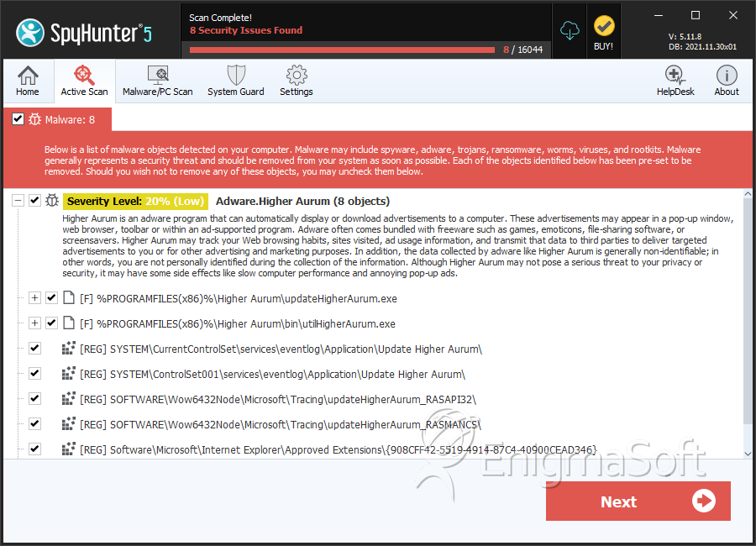Click the SpyHunter 5 logo

pos(84,33)
